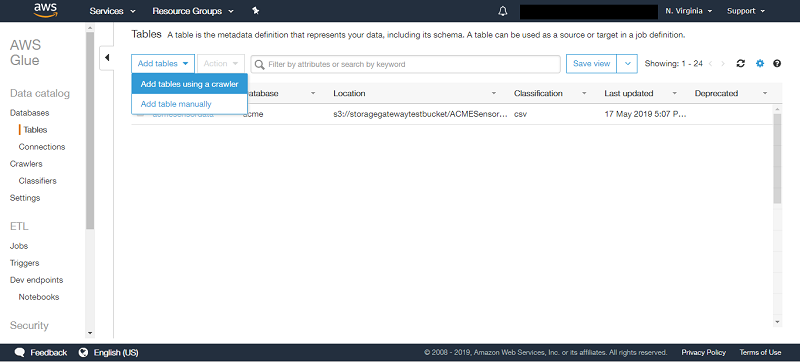Open the Terms of Use link

760,352
